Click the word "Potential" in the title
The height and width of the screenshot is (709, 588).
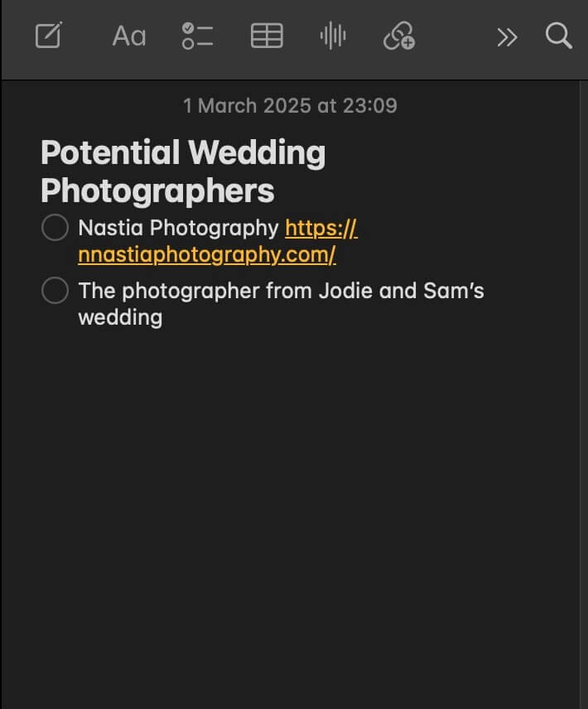[110, 152]
